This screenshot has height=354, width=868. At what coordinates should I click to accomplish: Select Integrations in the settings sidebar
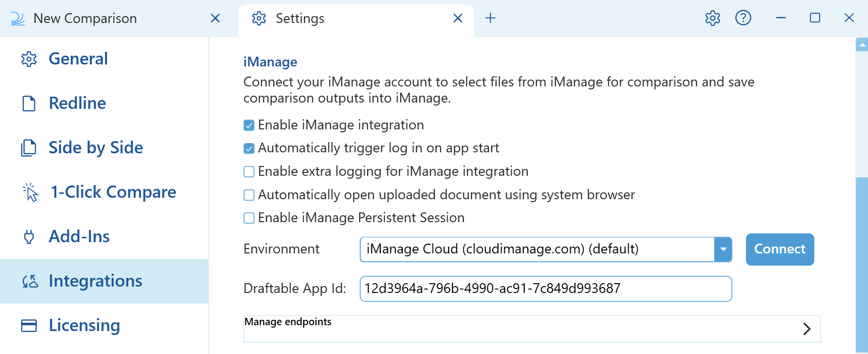coord(95,281)
